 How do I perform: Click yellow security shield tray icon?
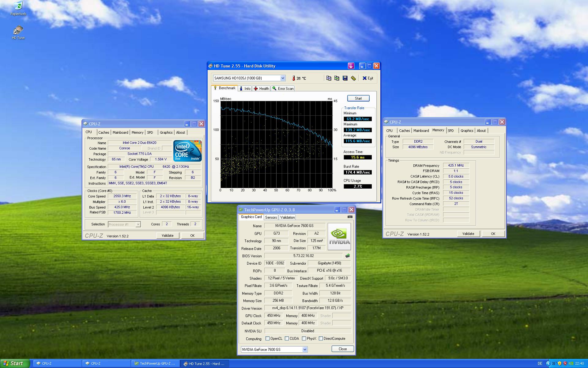pos(560,363)
